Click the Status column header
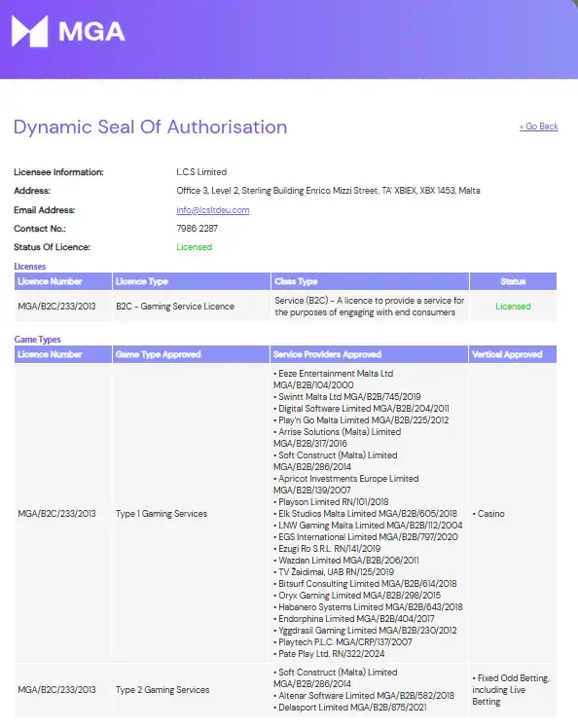This screenshot has height=728, width=578. pyautogui.click(x=513, y=281)
